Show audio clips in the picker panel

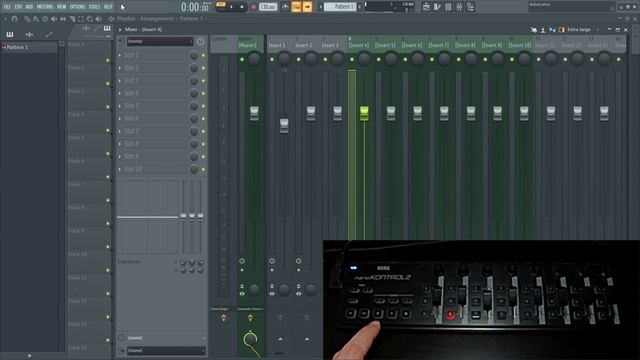(x=29, y=35)
